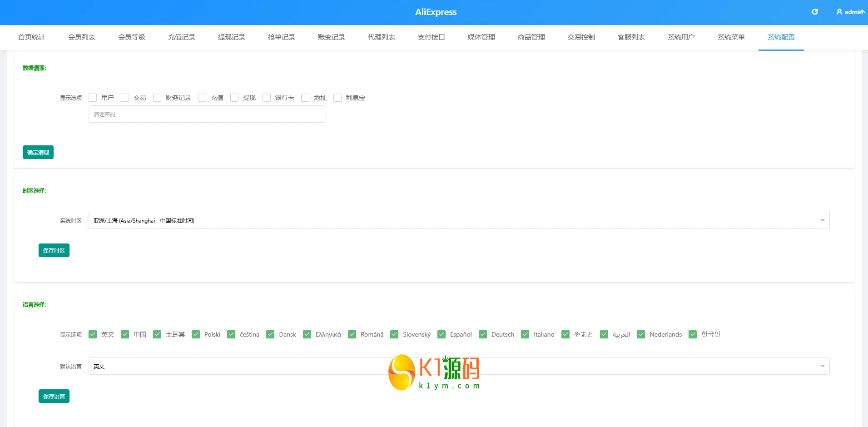This screenshot has width=868, height=427.
Task: Switch to 会员等级 tab
Action: (x=132, y=37)
